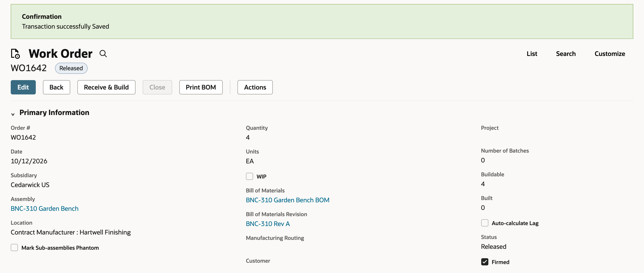Click the disabled Close button
Screen dimensions: 644x273
click(x=157, y=87)
